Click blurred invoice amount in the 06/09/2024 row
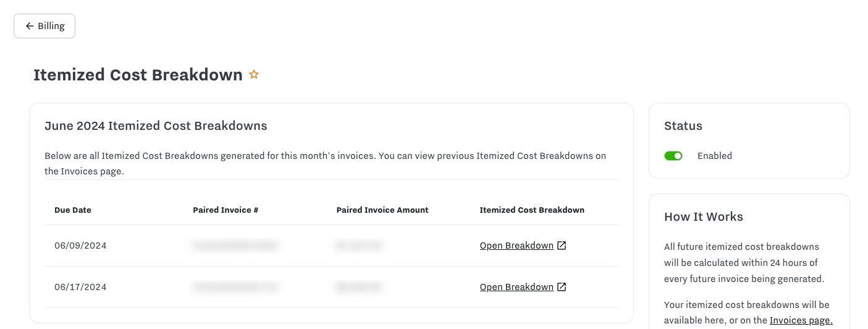The image size is (868, 329). [359, 246]
